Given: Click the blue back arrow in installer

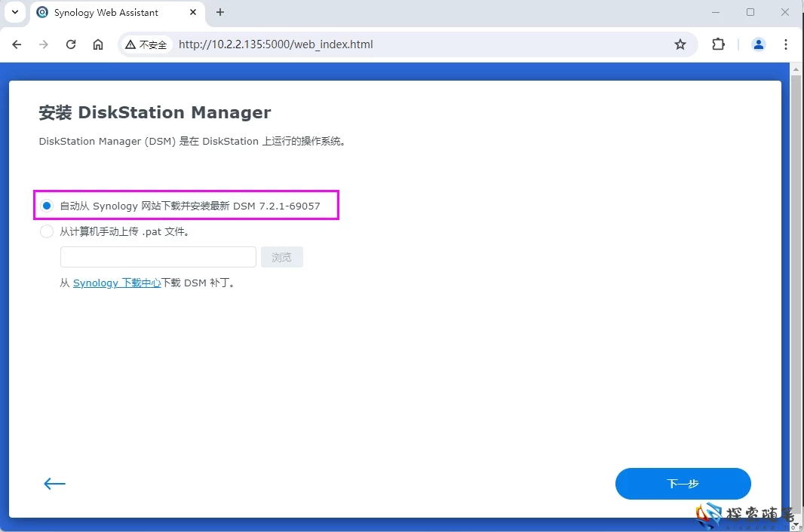Looking at the screenshot, I should tap(54, 484).
